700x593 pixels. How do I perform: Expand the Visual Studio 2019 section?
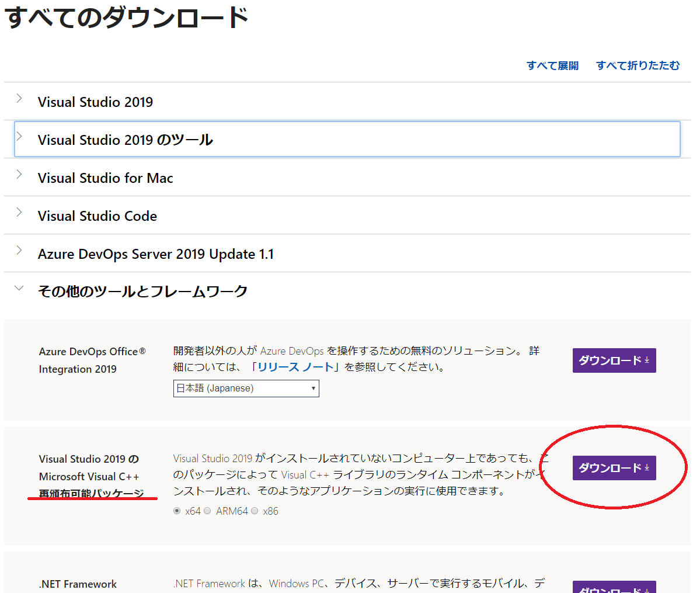click(347, 102)
